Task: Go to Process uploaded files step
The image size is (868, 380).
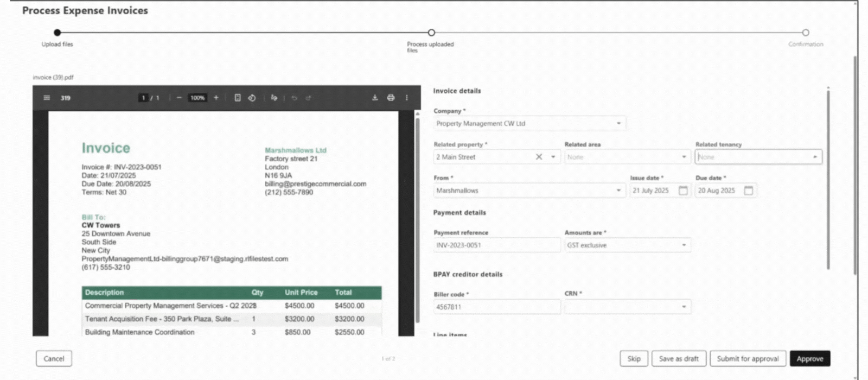Action: [x=431, y=33]
